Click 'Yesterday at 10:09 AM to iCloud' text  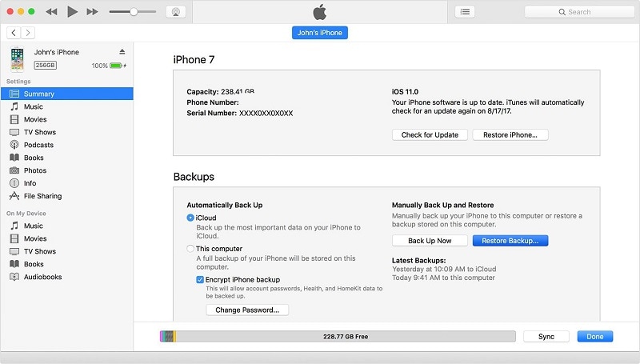pos(444,269)
